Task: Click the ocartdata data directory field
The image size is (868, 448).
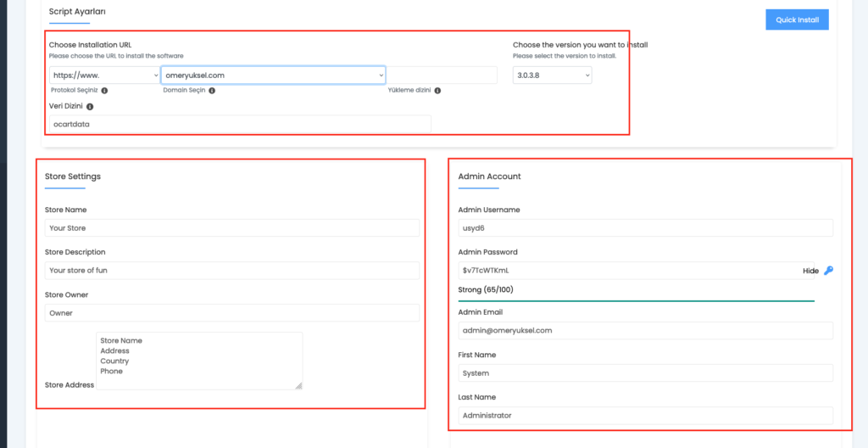Action: pyautogui.click(x=240, y=124)
